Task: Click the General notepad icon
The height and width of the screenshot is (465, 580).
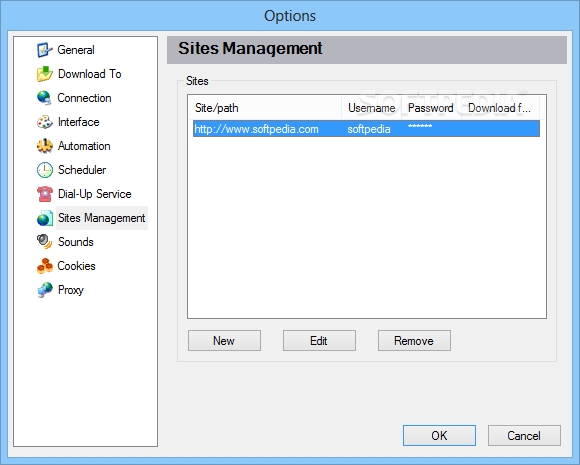Action: pyautogui.click(x=44, y=50)
